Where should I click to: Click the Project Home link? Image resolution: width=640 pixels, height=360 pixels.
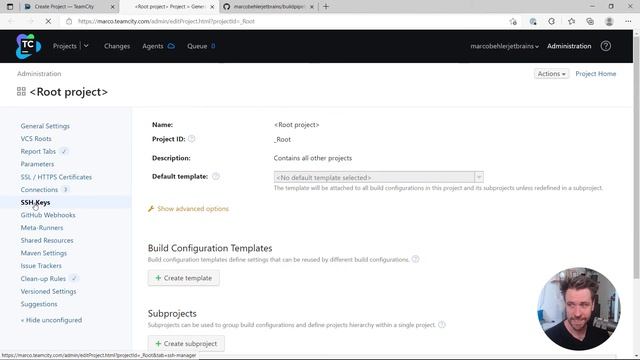point(596,73)
